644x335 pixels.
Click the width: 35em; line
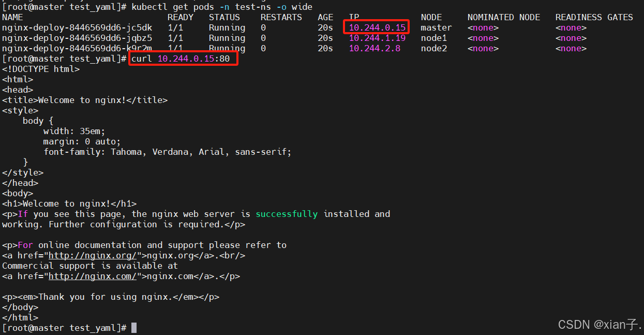click(74, 131)
